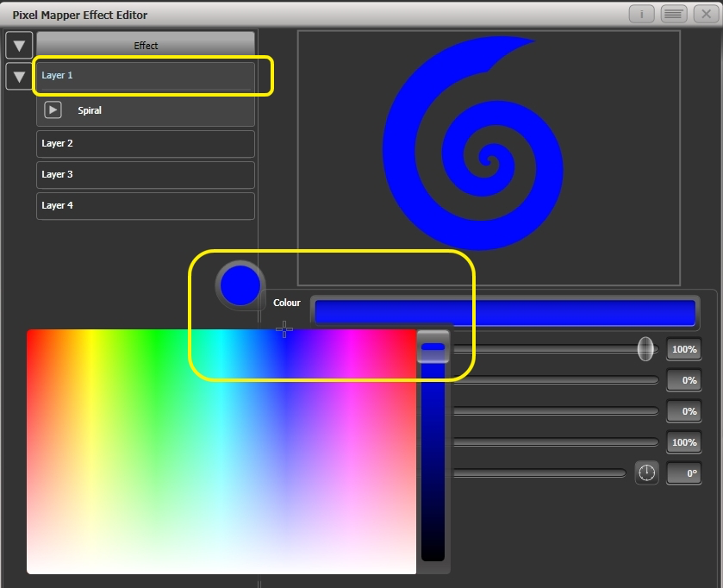This screenshot has height=588, width=723.
Task: Collapse the Layer 1 section triangle
Action: coord(19,76)
